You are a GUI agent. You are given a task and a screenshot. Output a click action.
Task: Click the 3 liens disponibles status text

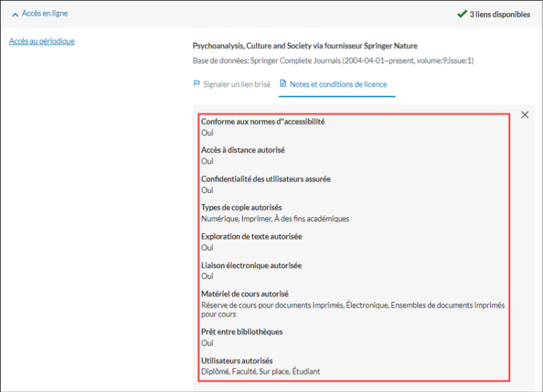coord(500,14)
